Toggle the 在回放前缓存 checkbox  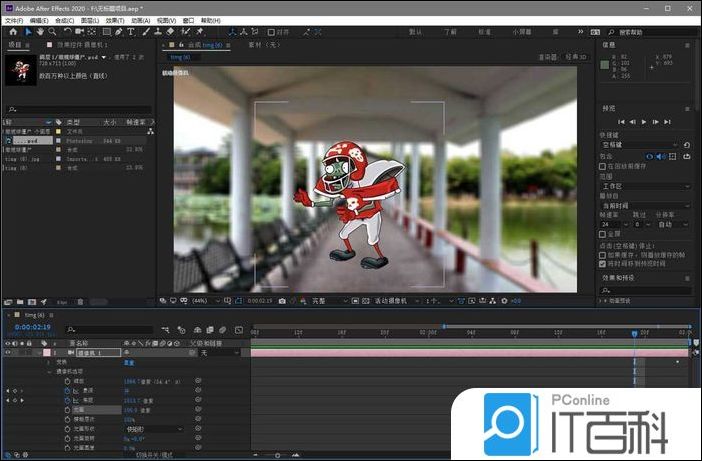coord(602,165)
